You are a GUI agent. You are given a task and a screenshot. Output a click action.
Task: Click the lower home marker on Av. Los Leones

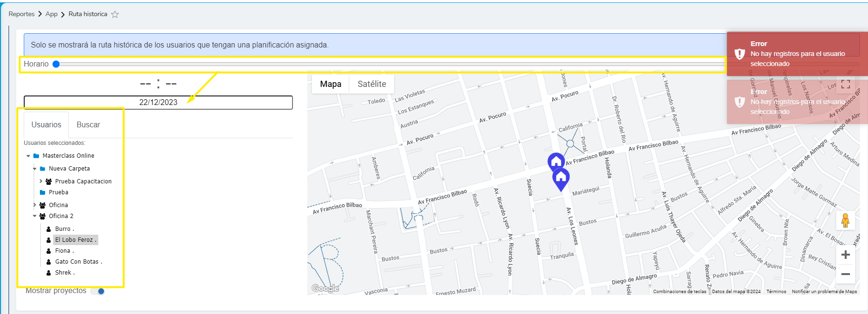coord(561,178)
